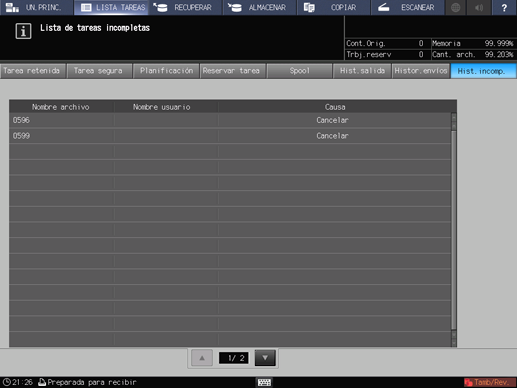Open the Tarea retenida tab
Viewport: 517px width, 388px height.
click(32, 71)
